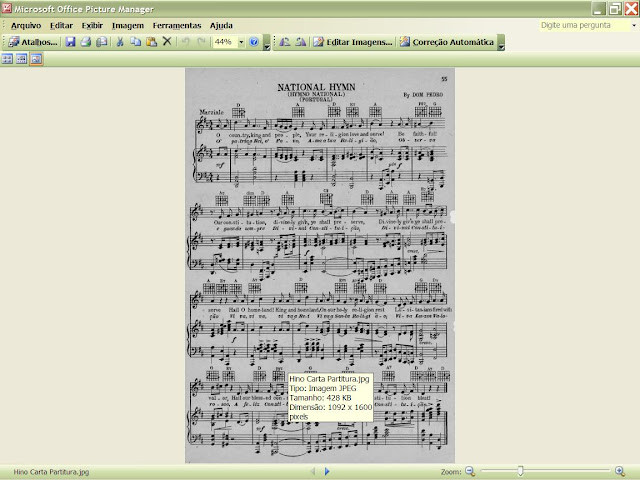Screen dimensions: 640x480
Task: Open the Atalhos shortcuts pane
Action: pyautogui.click(x=33, y=42)
